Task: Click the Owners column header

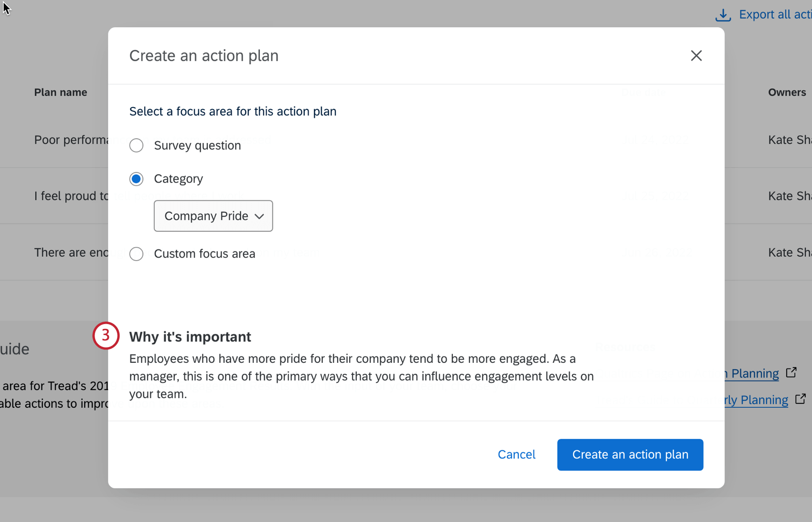Action: tap(787, 92)
